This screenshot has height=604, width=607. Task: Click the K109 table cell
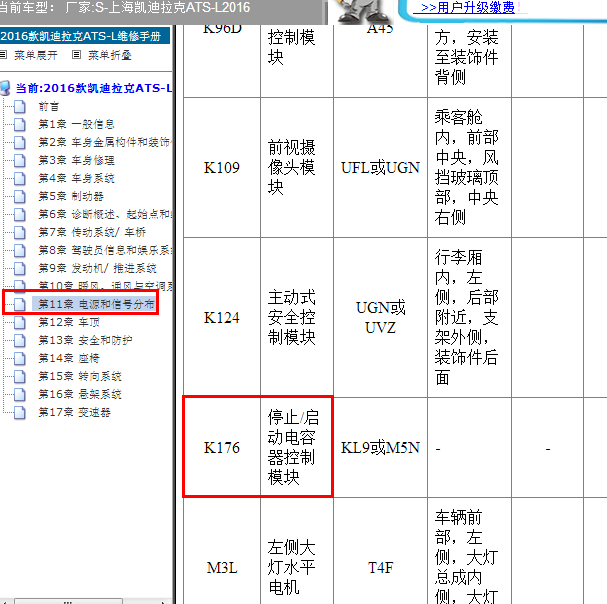coord(222,168)
